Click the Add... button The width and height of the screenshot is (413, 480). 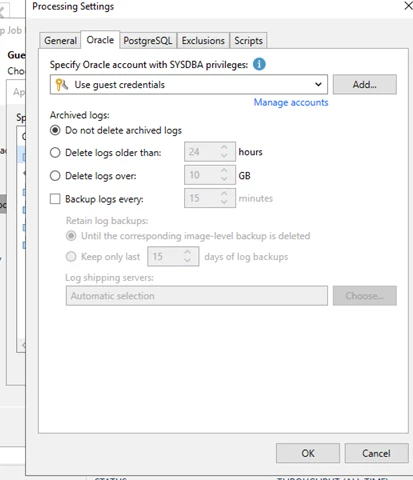pyautogui.click(x=365, y=84)
